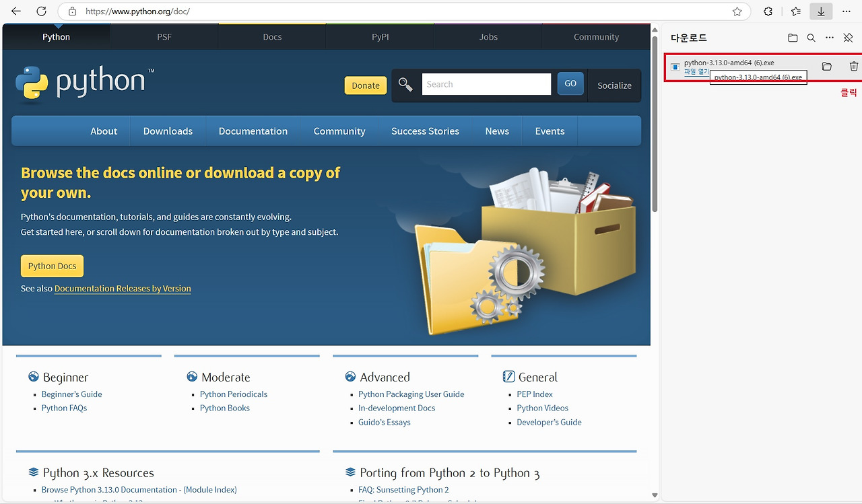
Task: Click the Python 3.x Resources heading
Action: tap(98, 473)
